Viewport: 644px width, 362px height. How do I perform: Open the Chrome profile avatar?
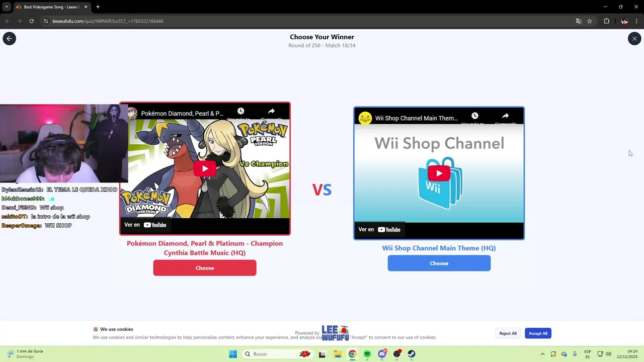tap(624, 21)
